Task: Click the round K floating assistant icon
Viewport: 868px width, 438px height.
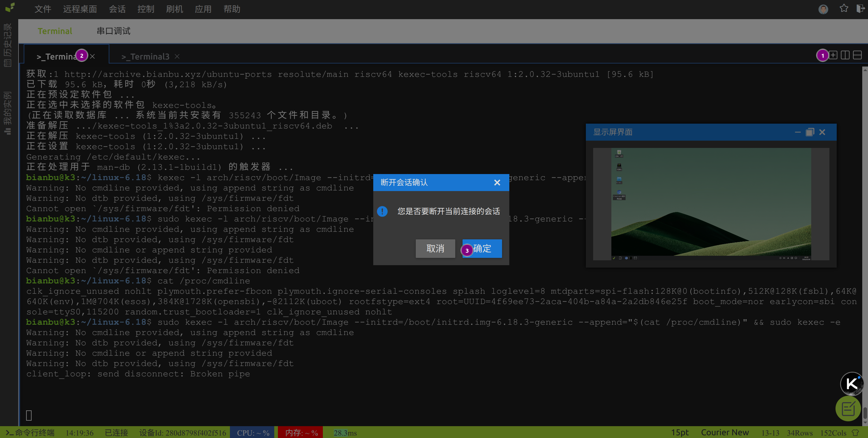Action: (x=852, y=383)
